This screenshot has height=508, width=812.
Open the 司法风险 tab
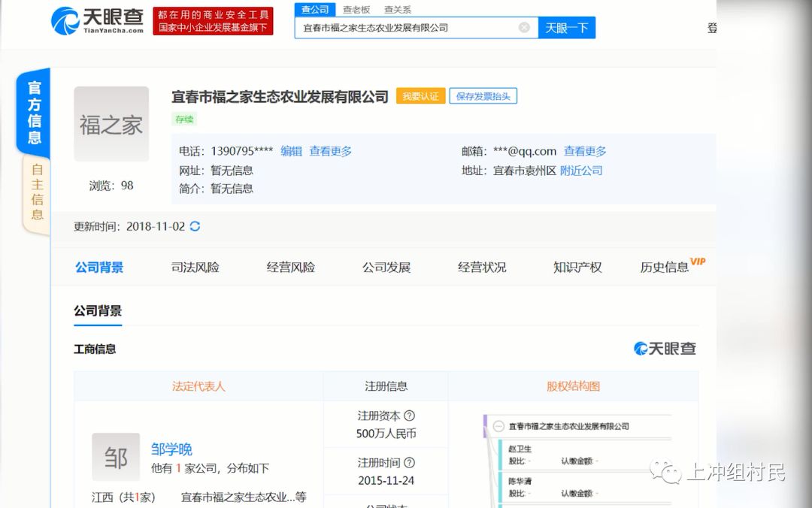[195, 268]
